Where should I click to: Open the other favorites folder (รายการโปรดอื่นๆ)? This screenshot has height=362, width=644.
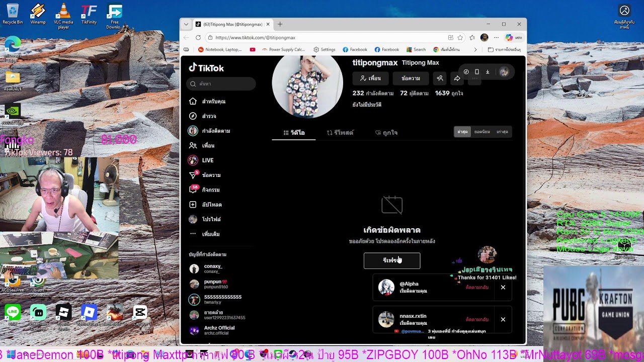pos(505,50)
